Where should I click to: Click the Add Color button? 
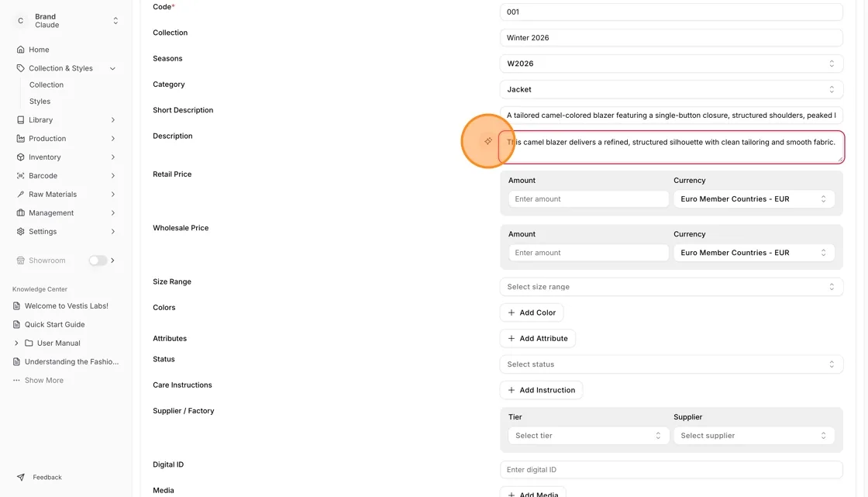[532, 312]
